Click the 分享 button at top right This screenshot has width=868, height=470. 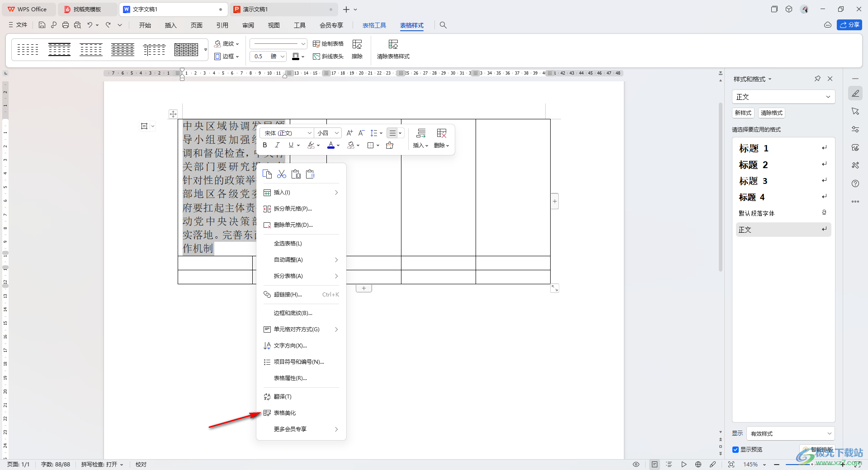850,25
